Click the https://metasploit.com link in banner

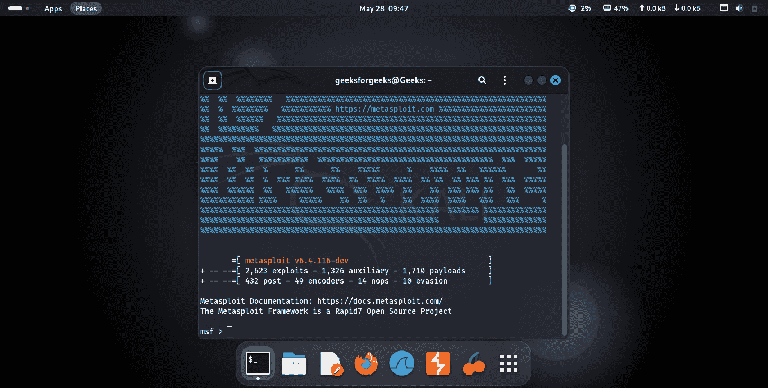pyautogui.click(x=384, y=109)
